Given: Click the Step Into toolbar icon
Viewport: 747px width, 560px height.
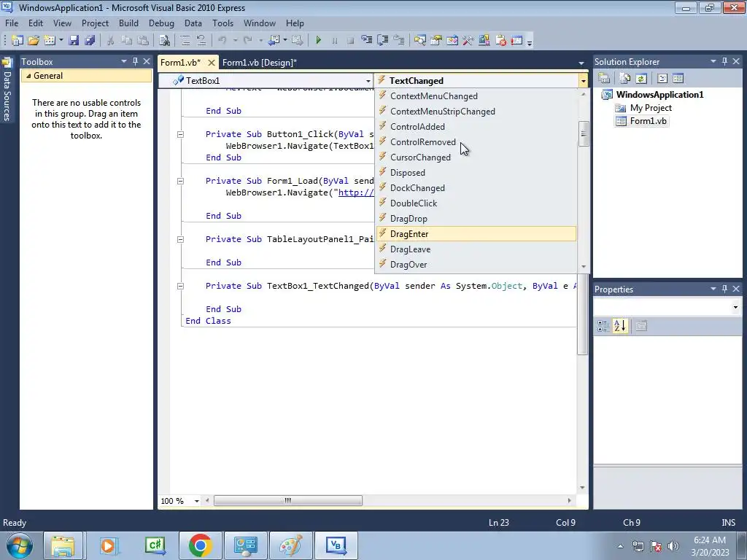Looking at the screenshot, I should point(366,41).
